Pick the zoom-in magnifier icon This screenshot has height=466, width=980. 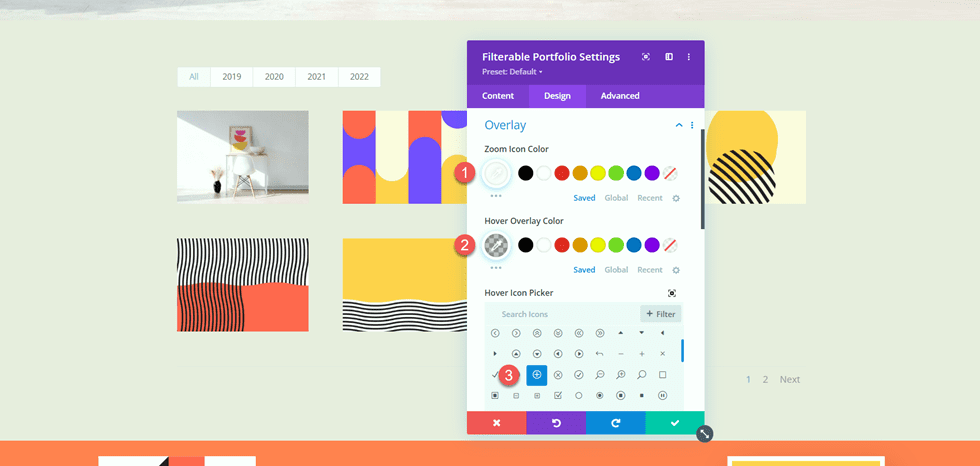click(x=621, y=375)
